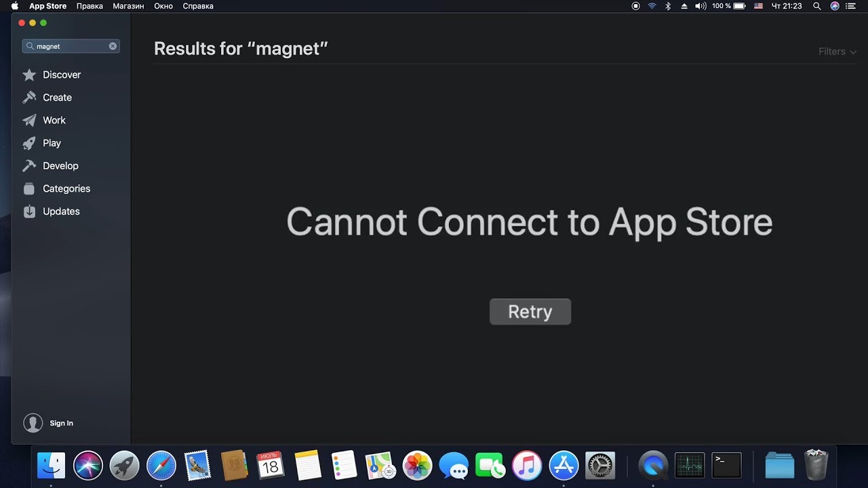Click the battery 100% indicator
This screenshot has height=488, width=868.
729,6
